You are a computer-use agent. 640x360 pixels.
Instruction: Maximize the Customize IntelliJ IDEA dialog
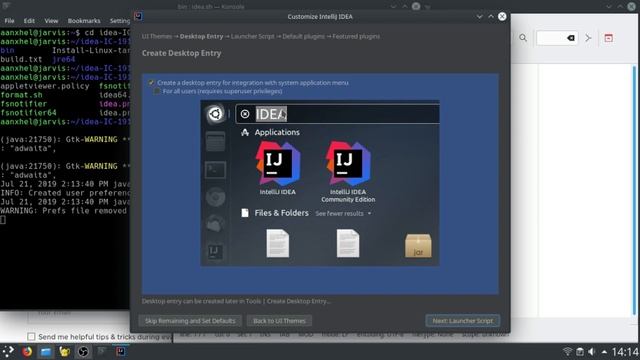(x=491, y=16)
